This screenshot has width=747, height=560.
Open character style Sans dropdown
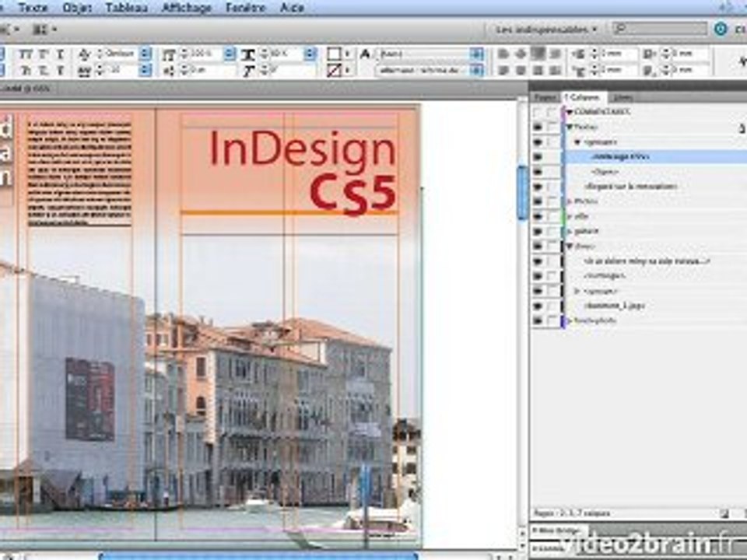[x=476, y=54]
